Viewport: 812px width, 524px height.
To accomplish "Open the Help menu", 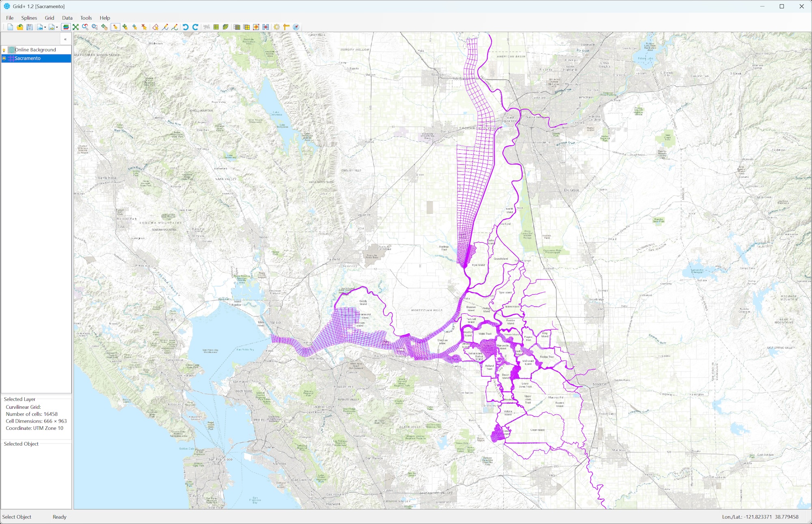I will [x=105, y=18].
